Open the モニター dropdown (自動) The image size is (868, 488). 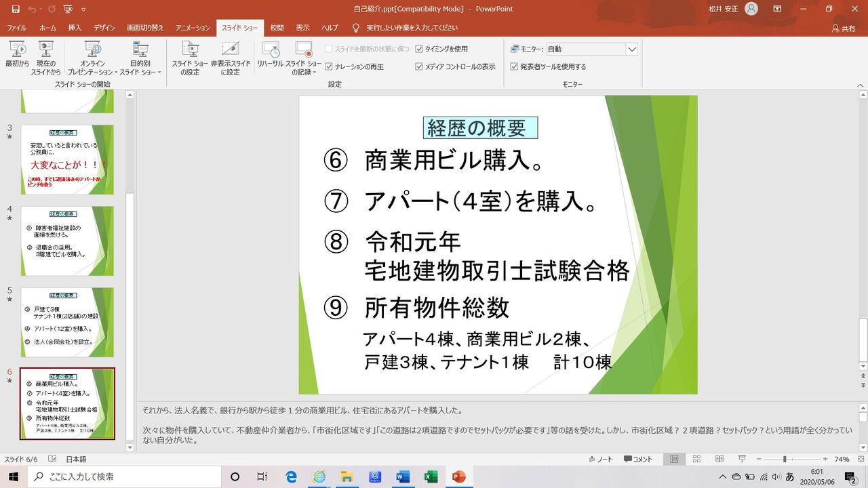[x=632, y=49]
